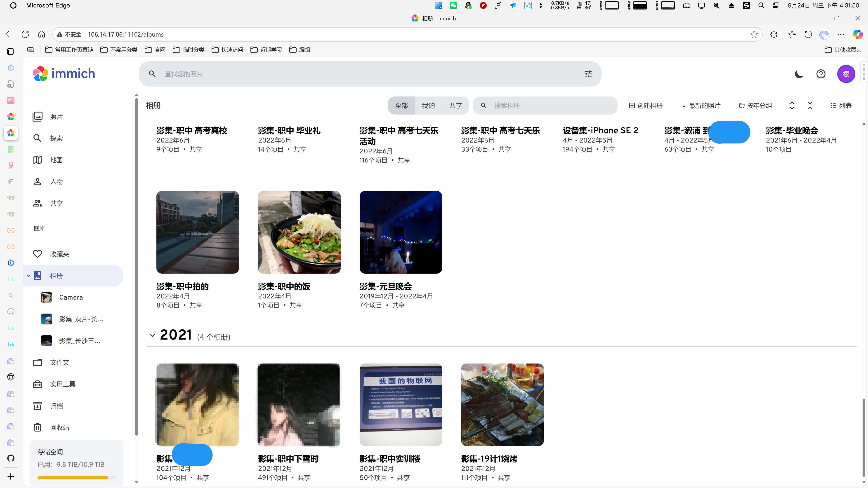Screen dimensions: 868x488
Task: Toggle dark mode with moon icon
Action: 799,74
